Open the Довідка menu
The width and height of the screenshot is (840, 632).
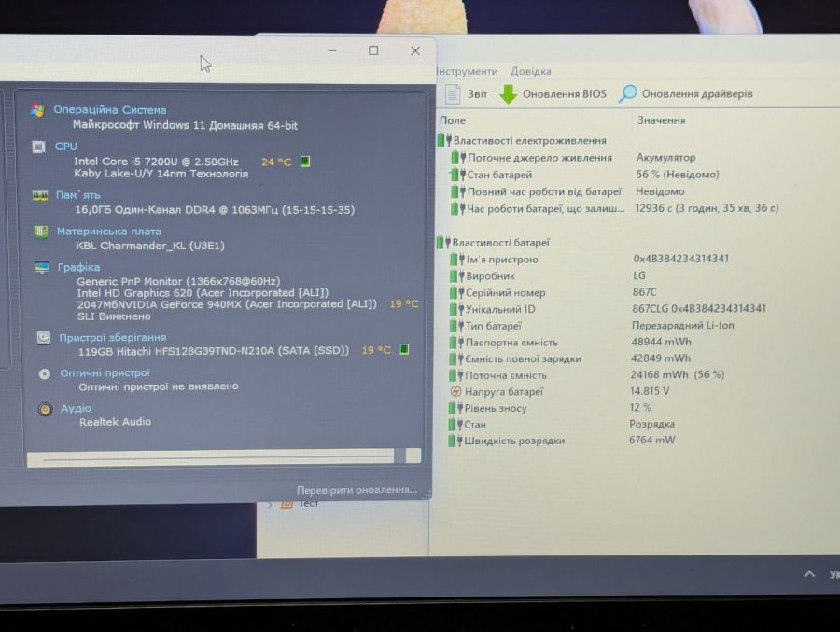530,71
